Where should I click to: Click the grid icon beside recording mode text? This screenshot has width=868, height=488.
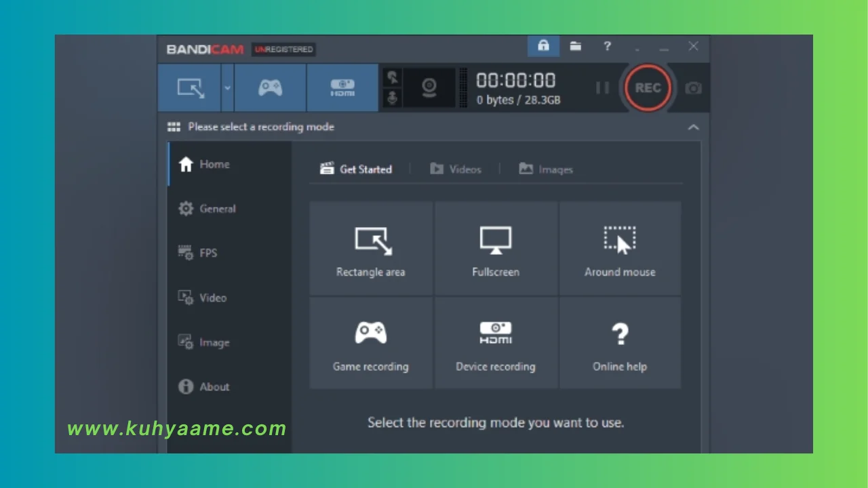(x=174, y=127)
